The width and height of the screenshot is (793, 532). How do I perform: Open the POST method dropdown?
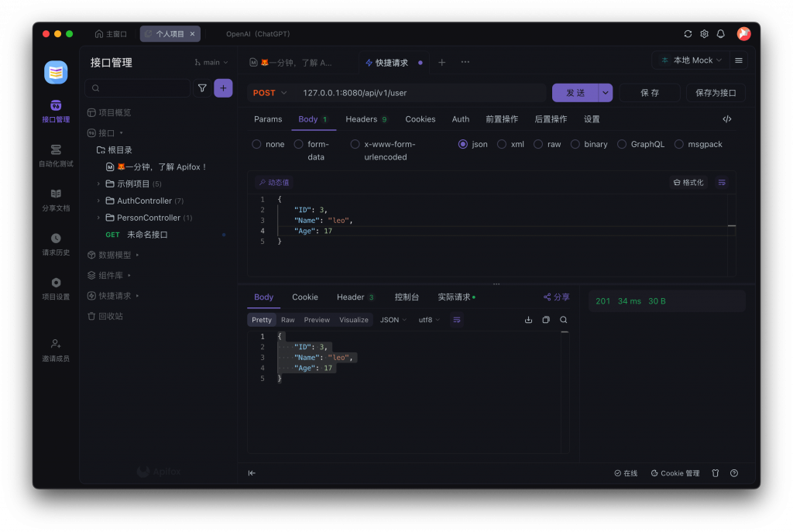(x=269, y=93)
